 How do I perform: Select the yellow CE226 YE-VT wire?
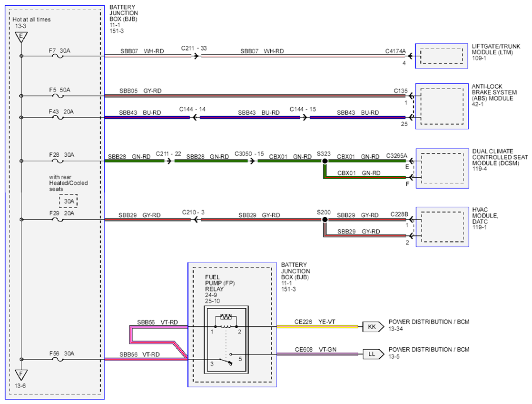(x=317, y=327)
